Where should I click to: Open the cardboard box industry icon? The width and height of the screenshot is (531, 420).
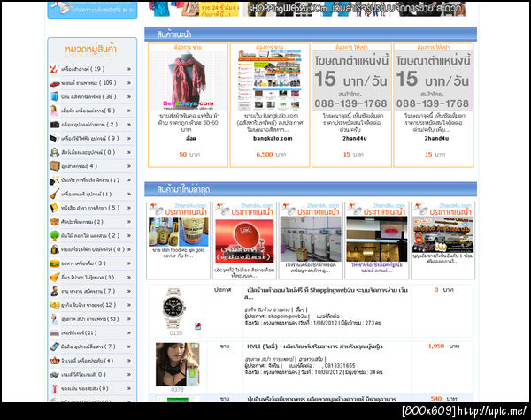click(55, 166)
